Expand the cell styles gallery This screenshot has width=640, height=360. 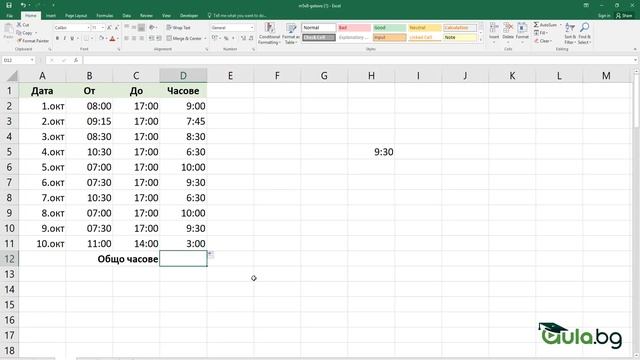481,40
